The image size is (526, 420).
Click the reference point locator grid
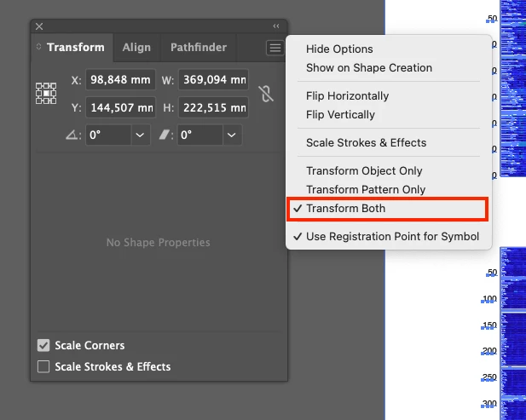coord(46,93)
